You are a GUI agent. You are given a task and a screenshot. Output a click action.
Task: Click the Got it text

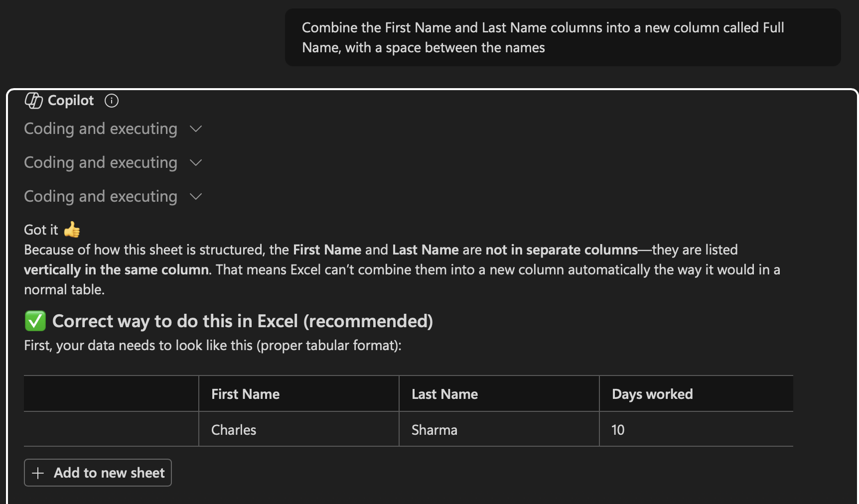(x=41, y=230)
